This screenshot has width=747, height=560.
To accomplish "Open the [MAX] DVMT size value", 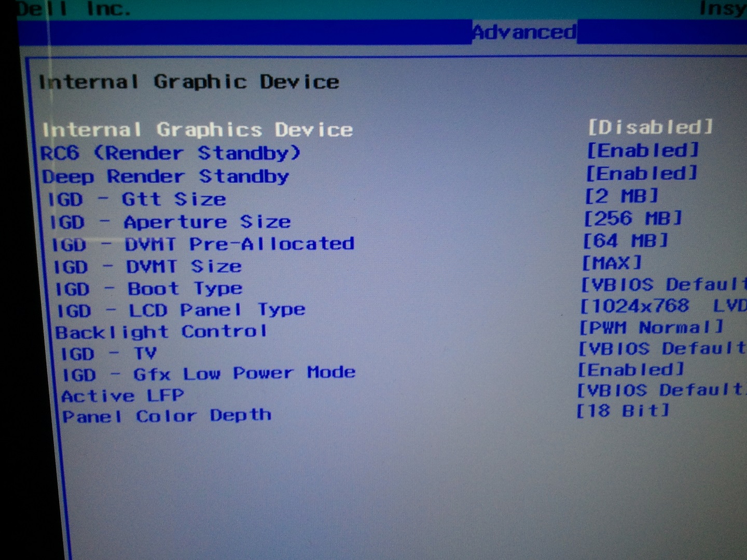I will tap(612, 263).
